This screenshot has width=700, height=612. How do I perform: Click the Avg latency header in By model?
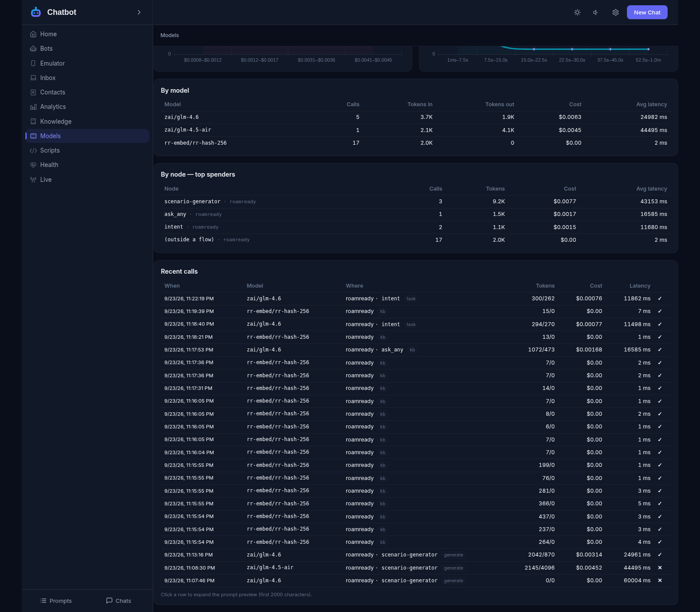651,104
